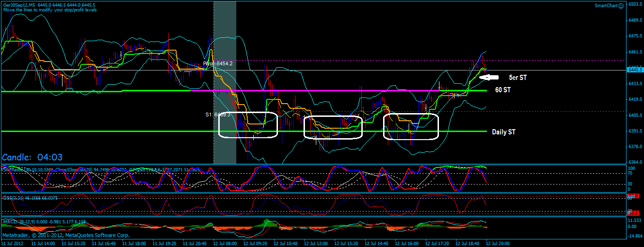Click the 11 Jul 16:40 time label
Viewport: 644px width, 247px height.
[x=104, y=244]
